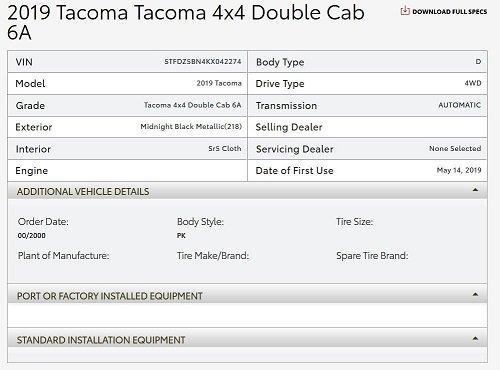Click the Additional Vehicle Details header

[247, 191]
